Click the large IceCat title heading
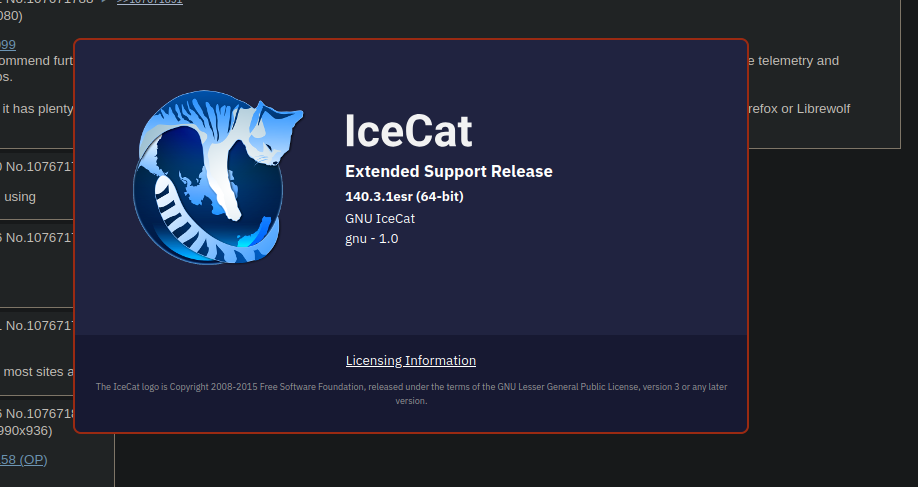Screen dimensions: 918x487 coord(409,131)
